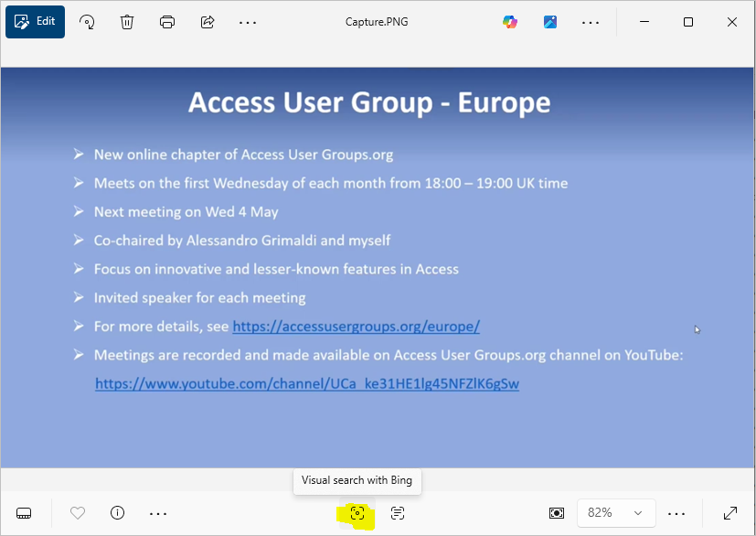
Task: Click the 'Meetings are recorded' bullet line
Action: (x=389, y=356)
